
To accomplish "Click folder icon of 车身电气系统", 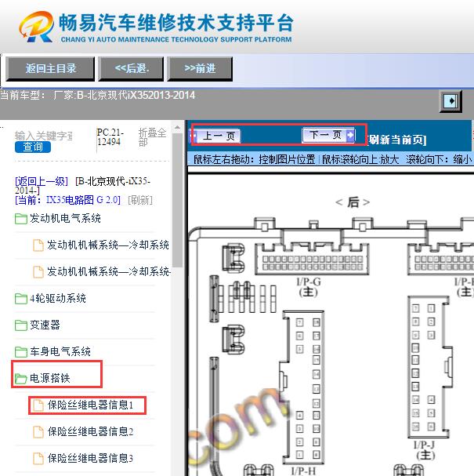I will 21,352.
